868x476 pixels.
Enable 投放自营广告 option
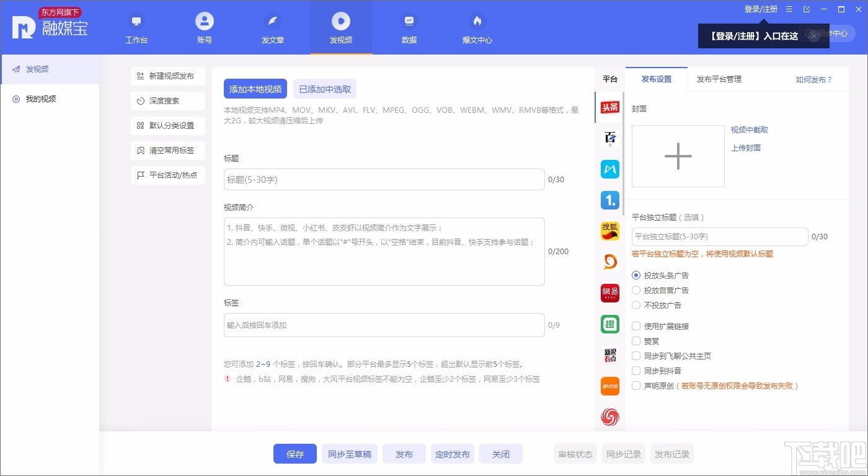click(x=636, y=290)
